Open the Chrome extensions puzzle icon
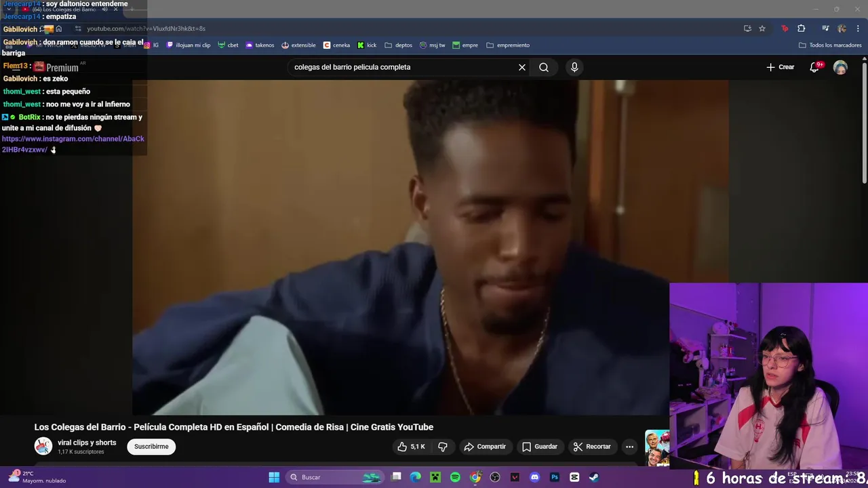The width and height of the screenshot is (868, 488). (x=802, y=28)
